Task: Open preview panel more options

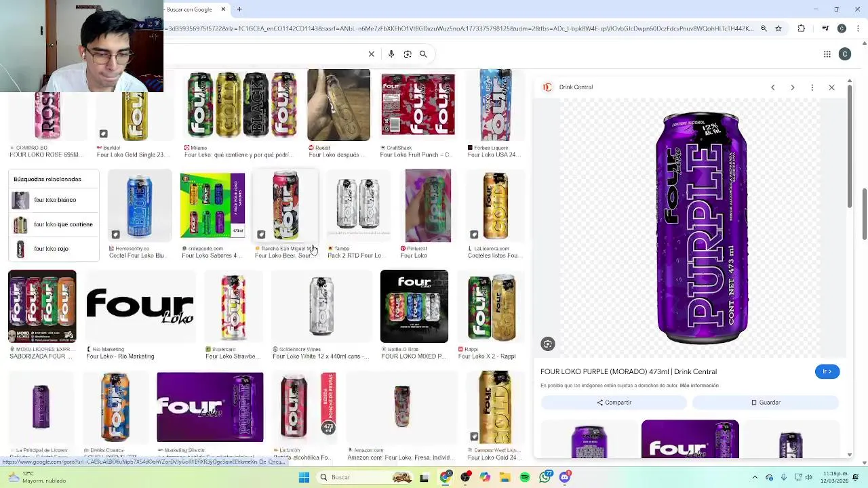Action: [x=812, y=87]
